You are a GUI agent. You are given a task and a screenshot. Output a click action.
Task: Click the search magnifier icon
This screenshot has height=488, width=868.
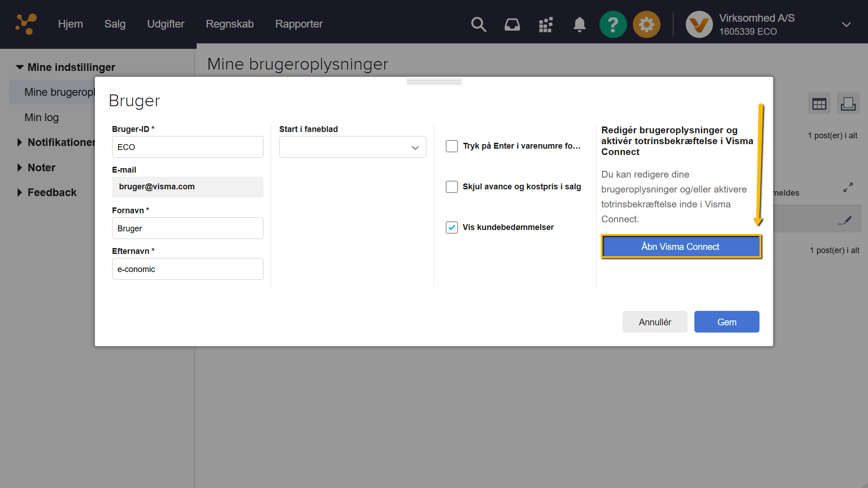pyautogui.click(x=478, y=24)
